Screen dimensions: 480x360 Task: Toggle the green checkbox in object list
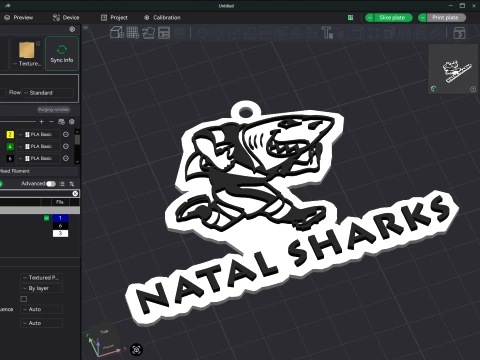coord(47,218)
